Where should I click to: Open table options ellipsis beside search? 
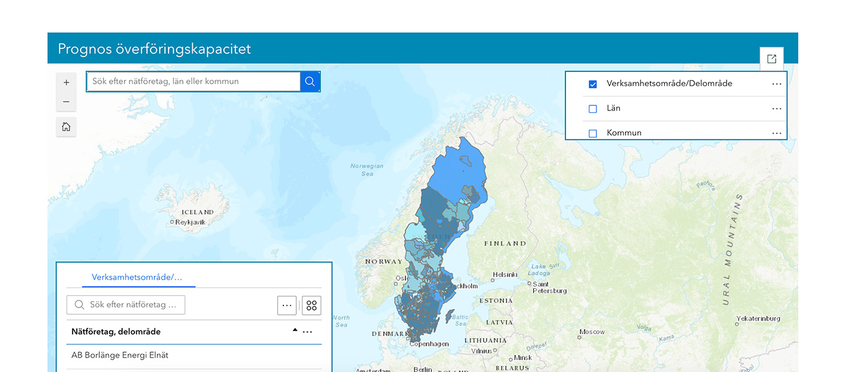coord(286,305)
